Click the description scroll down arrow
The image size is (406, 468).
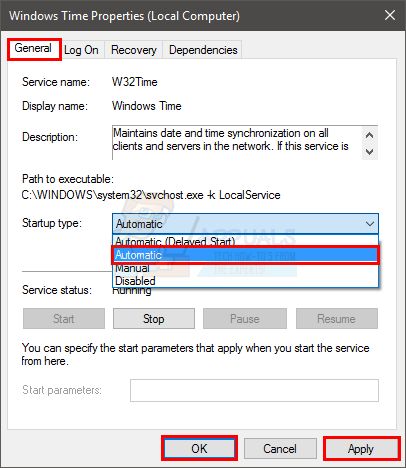tap(369, 152)
